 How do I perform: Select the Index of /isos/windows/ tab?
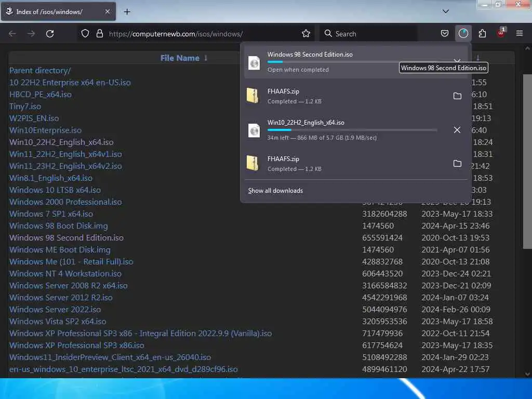(58, 11)
